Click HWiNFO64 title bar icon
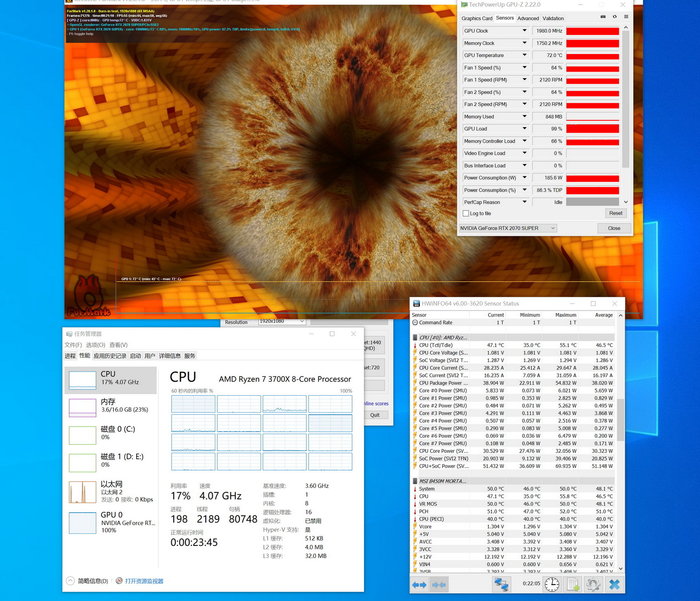 coord(416,304)
